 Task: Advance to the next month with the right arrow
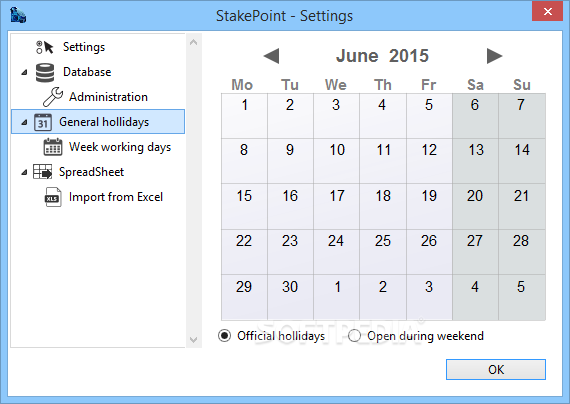pos(494,56)
